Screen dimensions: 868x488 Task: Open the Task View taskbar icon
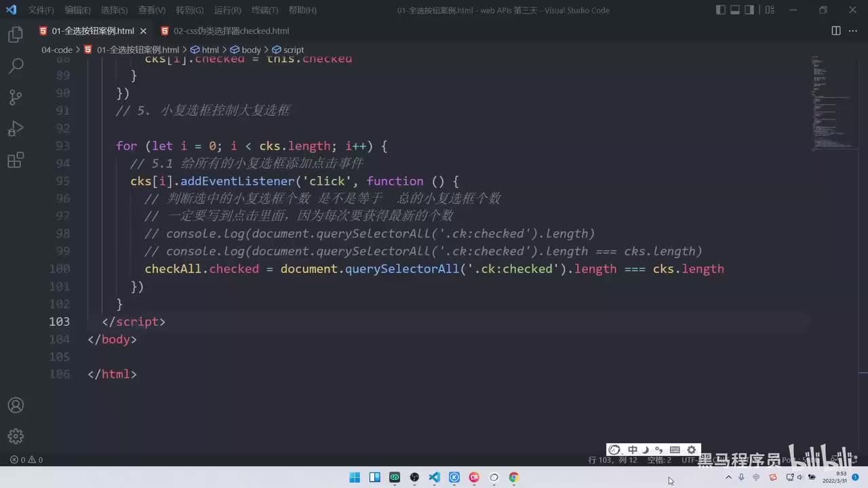(375, 477)
